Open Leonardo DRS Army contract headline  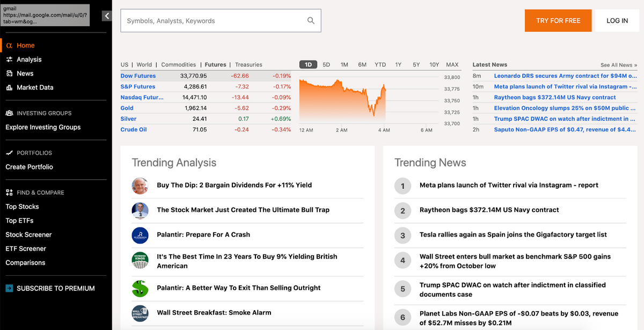pos(565,76)
